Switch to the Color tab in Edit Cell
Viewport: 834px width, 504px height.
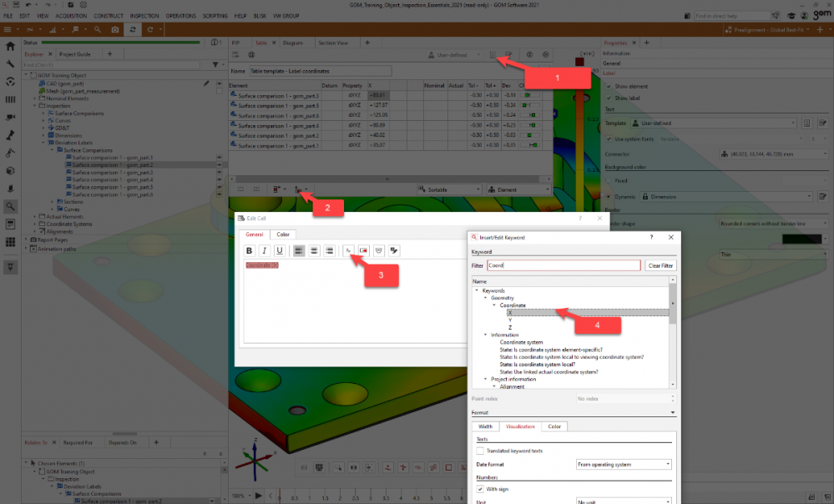[283, 234]
